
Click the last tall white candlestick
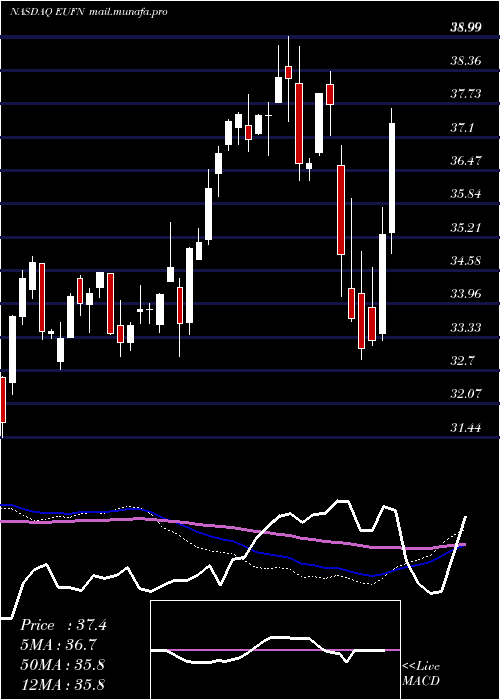point(392,178)
